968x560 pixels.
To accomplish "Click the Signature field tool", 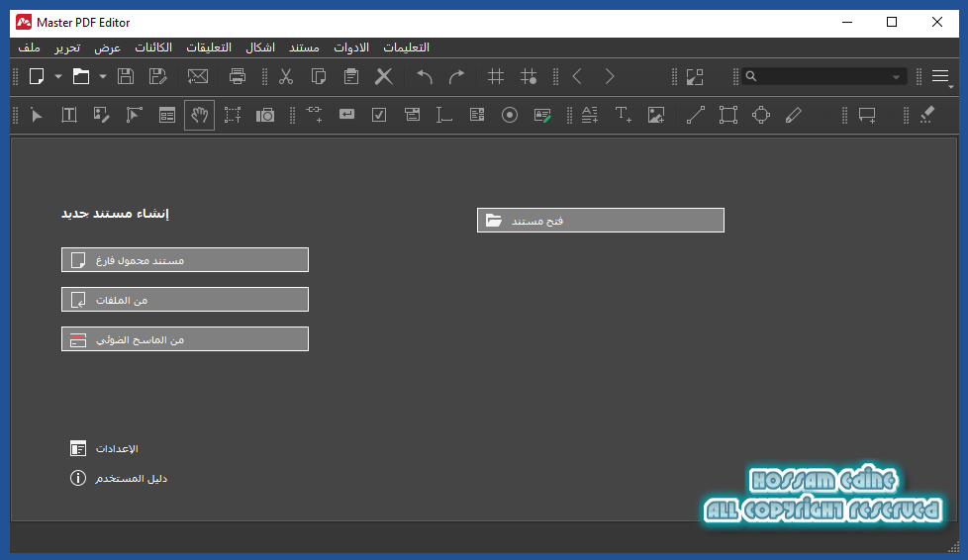I will pyautogui.click(x=542, y=115).
